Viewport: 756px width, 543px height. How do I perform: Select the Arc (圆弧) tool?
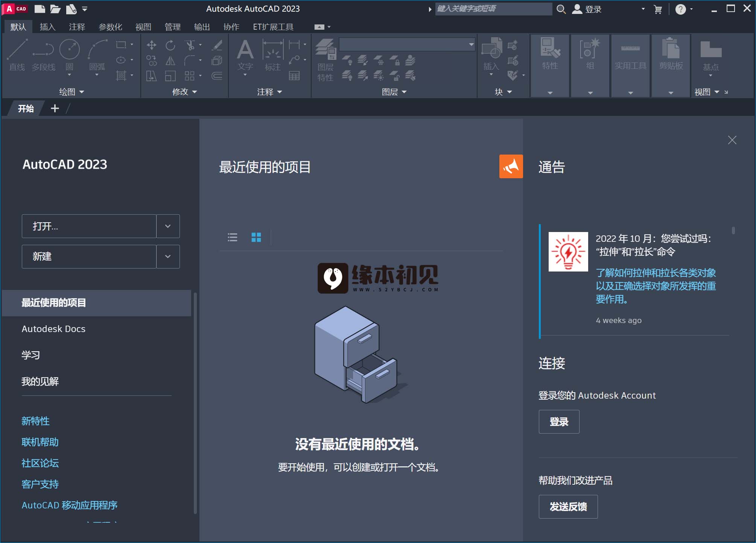pos(97,55)
